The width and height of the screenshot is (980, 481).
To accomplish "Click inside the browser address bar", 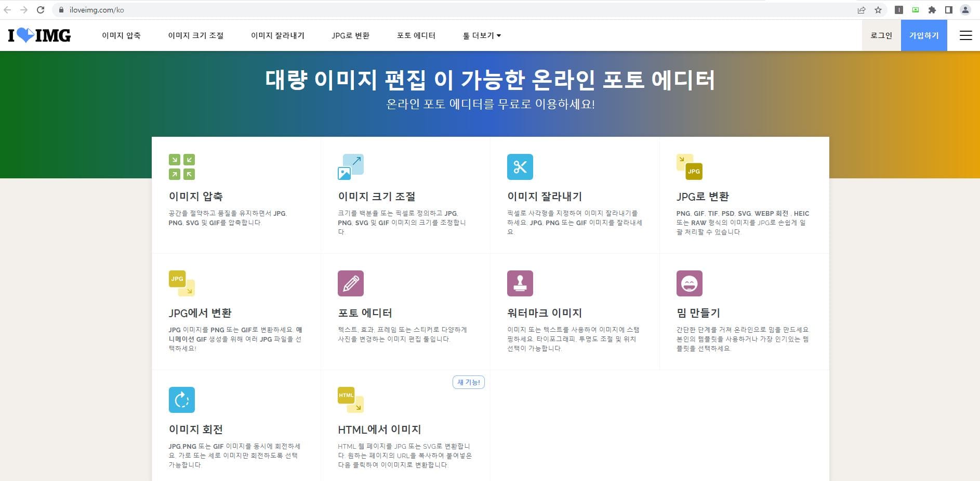I will coord(208,9).
